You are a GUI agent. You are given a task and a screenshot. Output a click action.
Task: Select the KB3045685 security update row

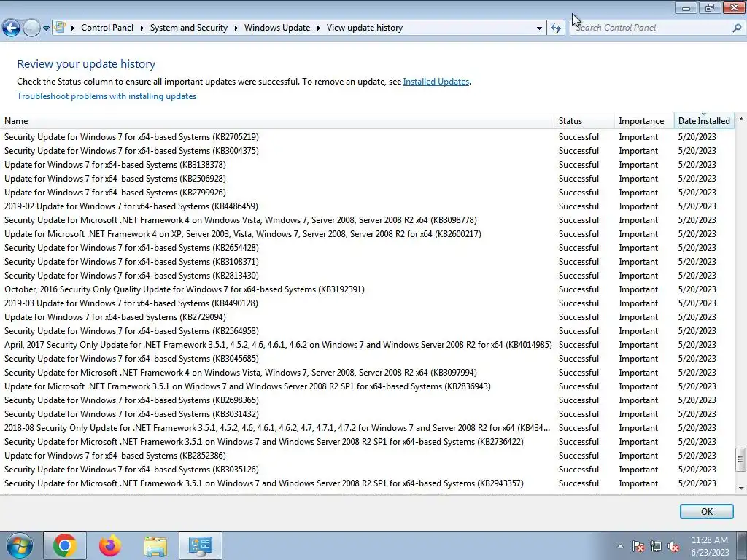(x=368, y=358)
